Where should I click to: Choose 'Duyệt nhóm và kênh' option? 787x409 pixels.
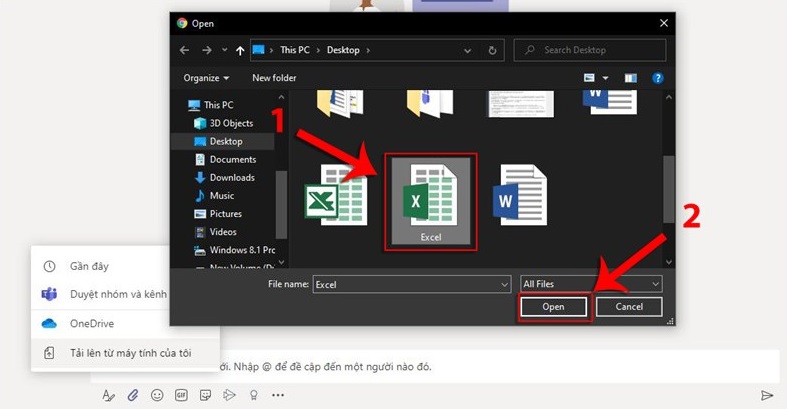coord(105,295)
